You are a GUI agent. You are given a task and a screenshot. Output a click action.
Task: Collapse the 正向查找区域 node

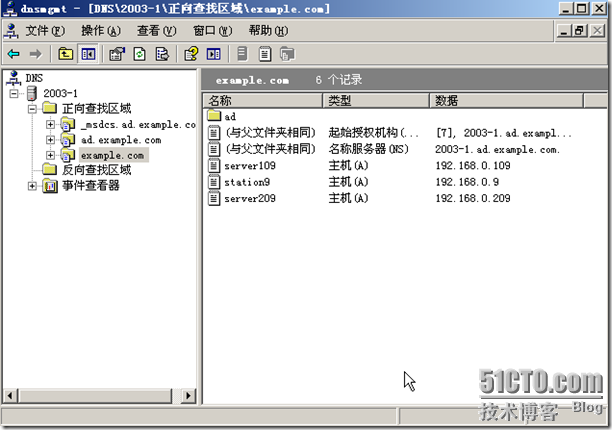[x=32, y=109]
